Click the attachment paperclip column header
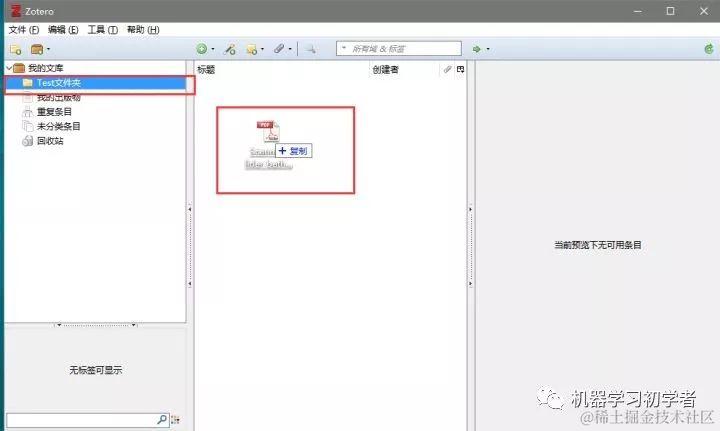The height and width of the screenshot is (431, 720). point(447,69)
